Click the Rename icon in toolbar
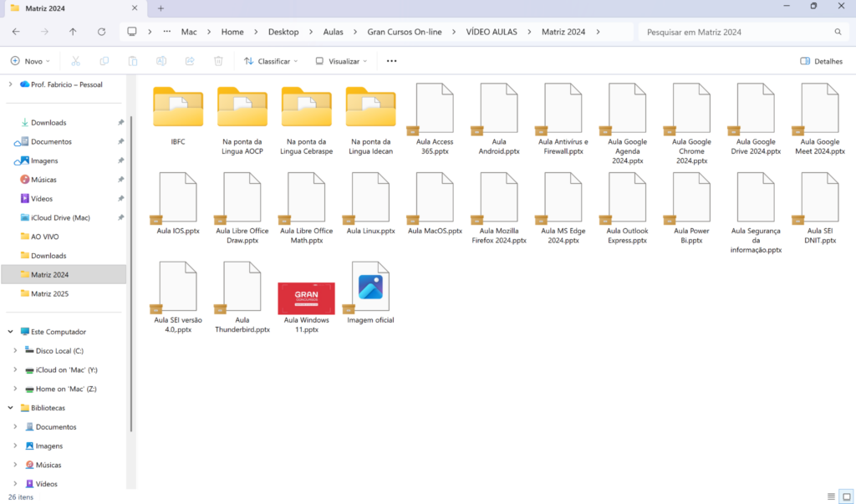The height and width of the screenshot is (504, 856). pos(161,61)
